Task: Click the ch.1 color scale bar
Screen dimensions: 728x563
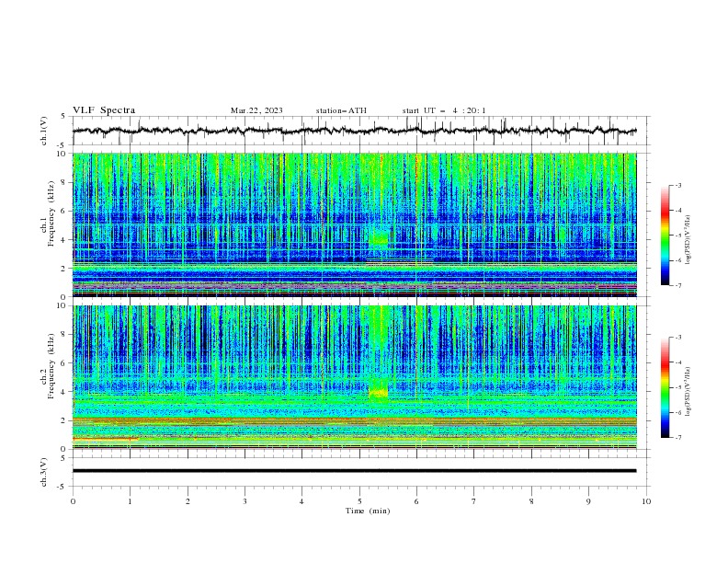Action: click(665, 236)
